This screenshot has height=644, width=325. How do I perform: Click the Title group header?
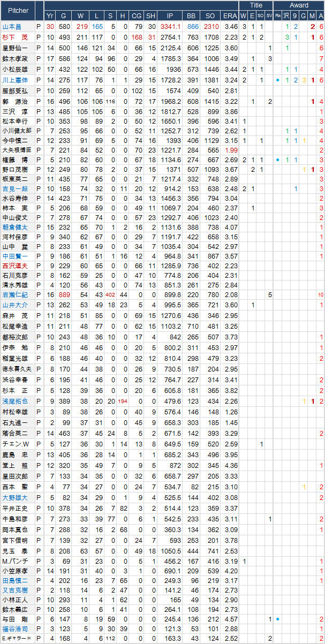pos(256,5)
